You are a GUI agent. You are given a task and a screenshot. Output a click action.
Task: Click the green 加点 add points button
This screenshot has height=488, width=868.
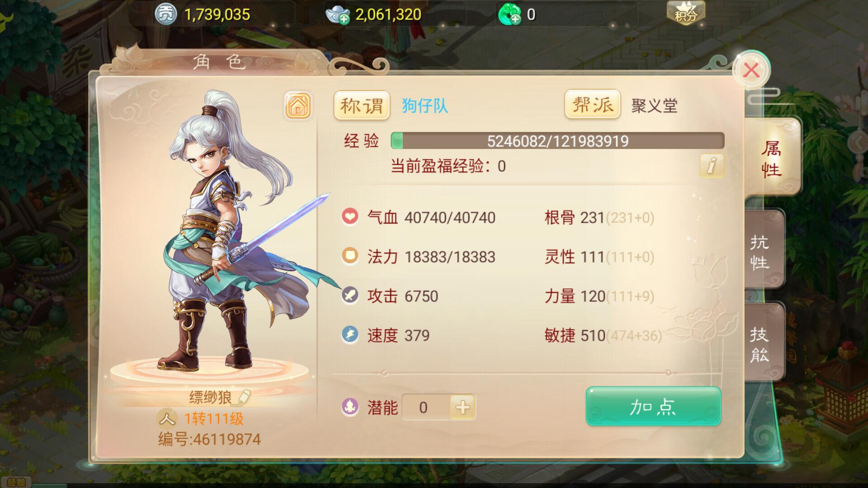tap(653, 407)
